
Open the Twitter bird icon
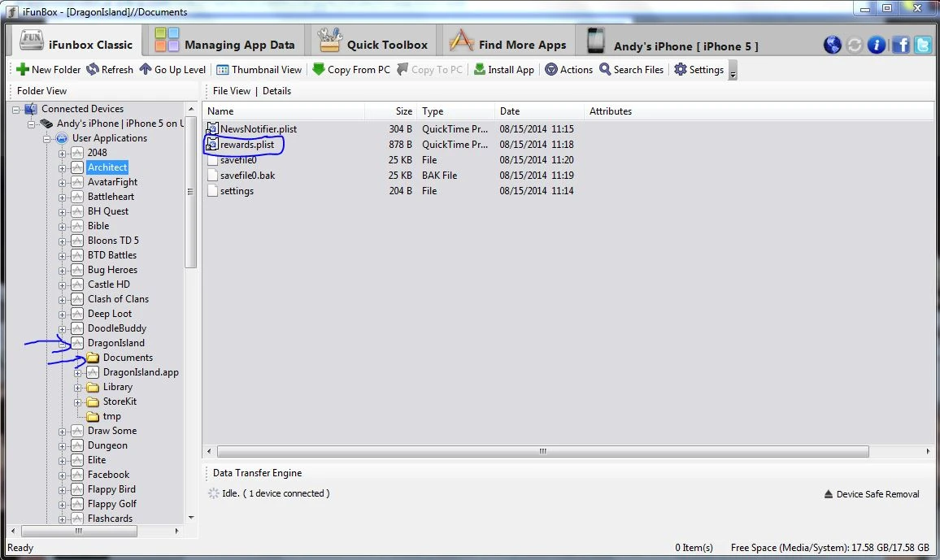(x=923, y=45)
